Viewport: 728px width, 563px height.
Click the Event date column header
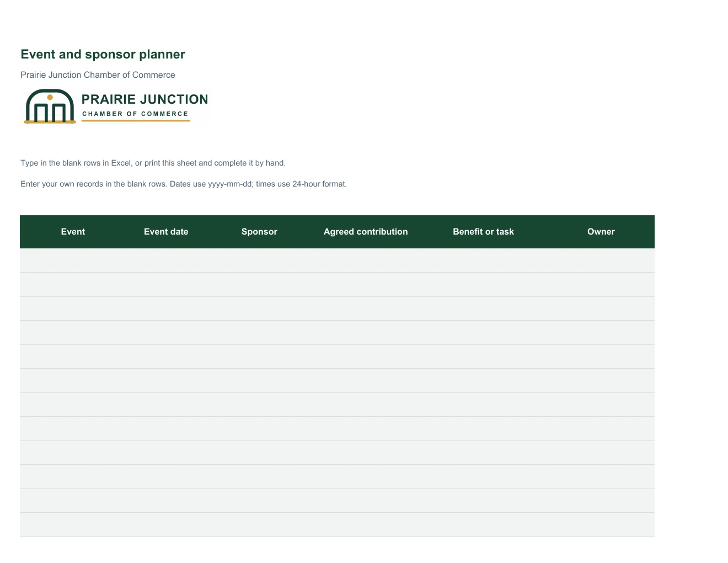[166, 232]
